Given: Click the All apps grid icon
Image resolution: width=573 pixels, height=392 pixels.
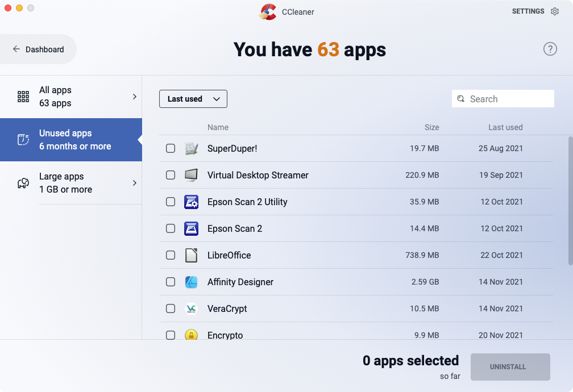Looking at the screenshot, I should click(x=23, y=97).
